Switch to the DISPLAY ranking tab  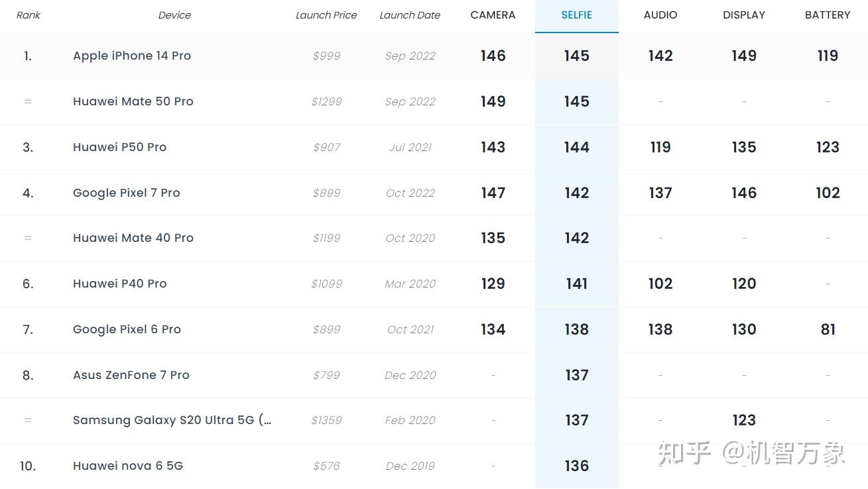point(743,15)
